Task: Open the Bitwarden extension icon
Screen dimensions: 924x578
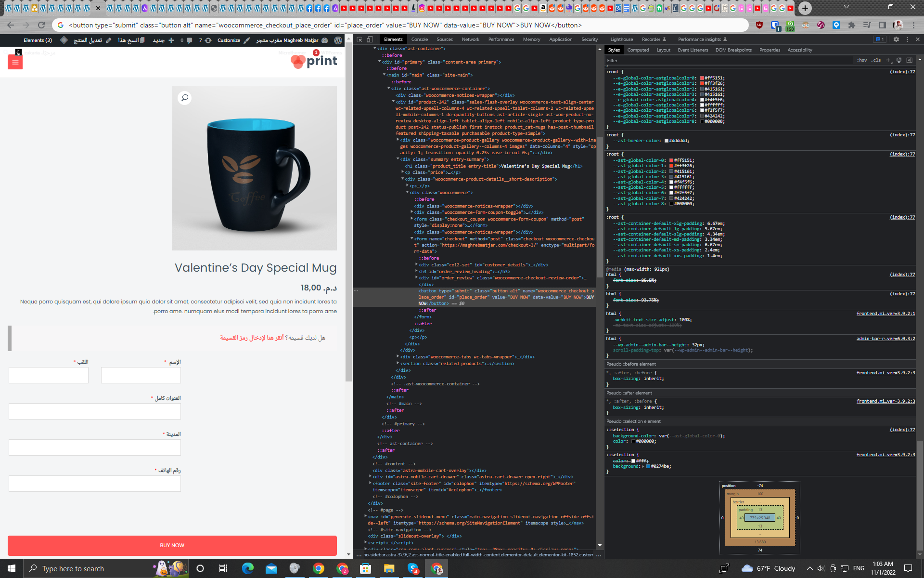Action: [775, 25]
